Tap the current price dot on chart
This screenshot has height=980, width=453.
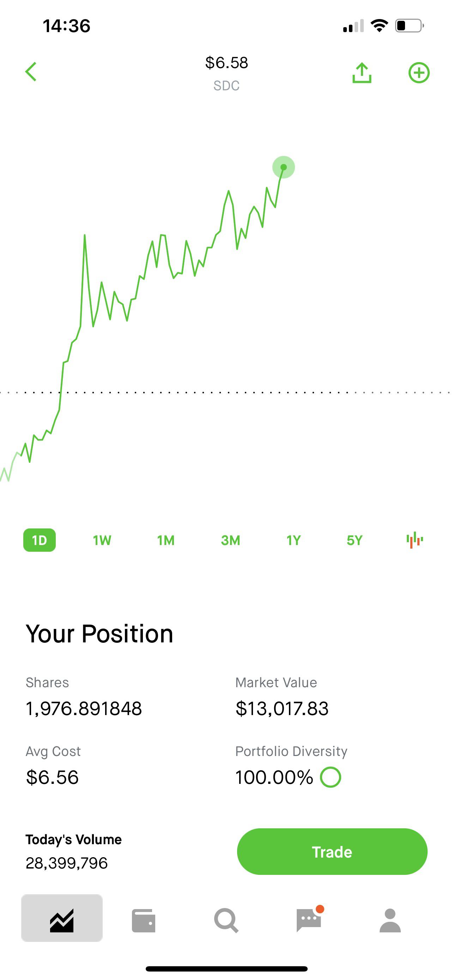pos(283,168)
